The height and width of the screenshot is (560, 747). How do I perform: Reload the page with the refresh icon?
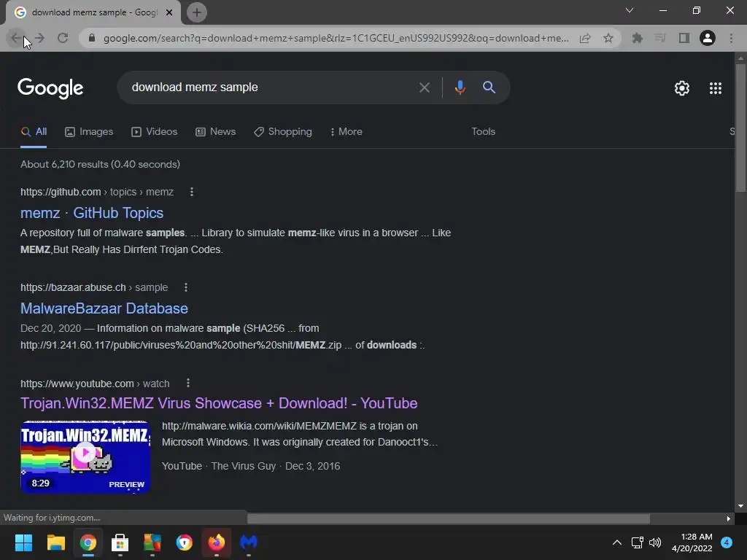coord(63,38)
